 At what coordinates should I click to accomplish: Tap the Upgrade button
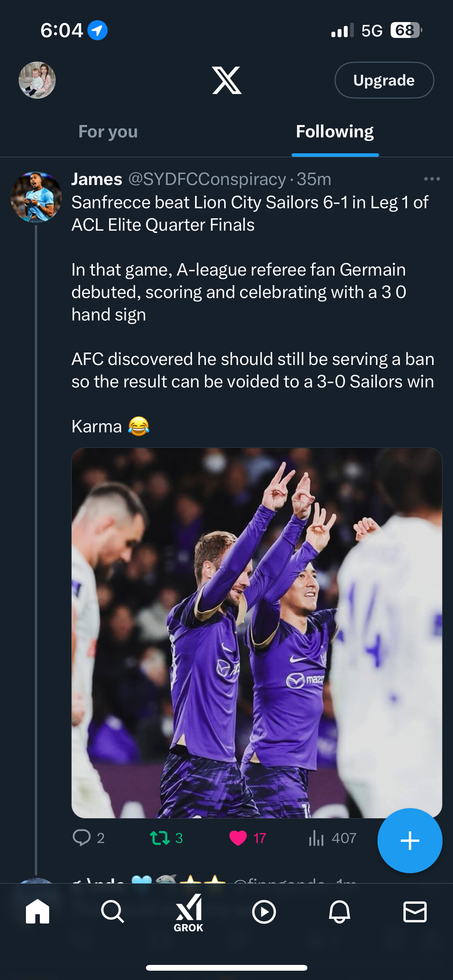384,80
